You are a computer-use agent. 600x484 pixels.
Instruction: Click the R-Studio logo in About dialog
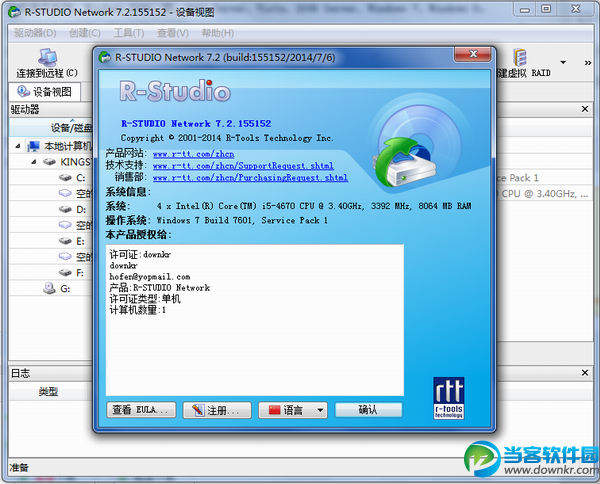point(174,91)
